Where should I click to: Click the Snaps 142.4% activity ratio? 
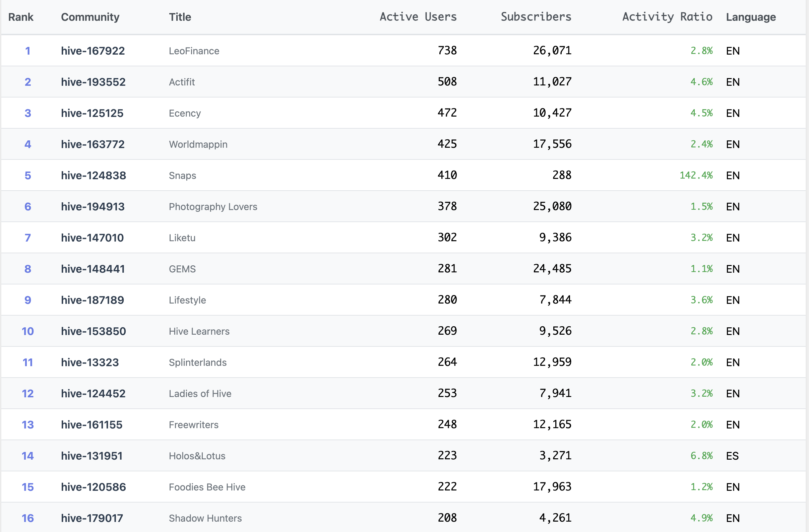point(695,175)
